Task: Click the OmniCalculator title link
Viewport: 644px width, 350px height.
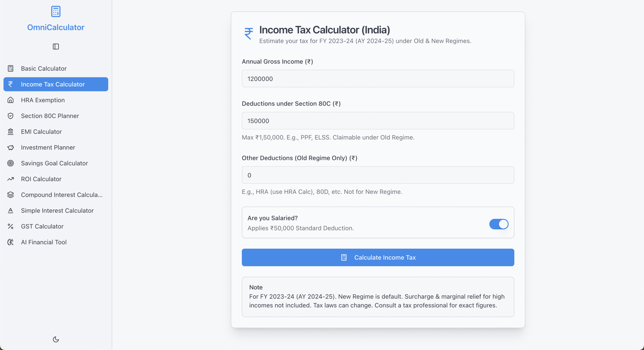Action: [x=56, y=27]
